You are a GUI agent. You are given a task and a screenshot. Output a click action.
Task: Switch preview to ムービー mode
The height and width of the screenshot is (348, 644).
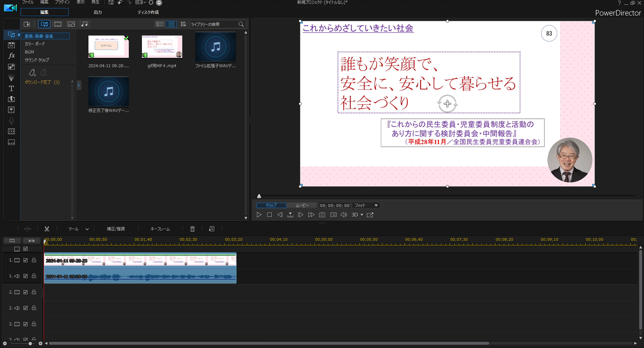point(302,205)
